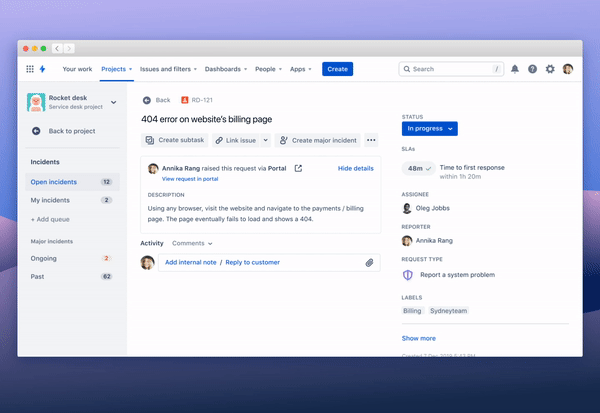Expand the Comments activity filter

[x=192, y=243]
